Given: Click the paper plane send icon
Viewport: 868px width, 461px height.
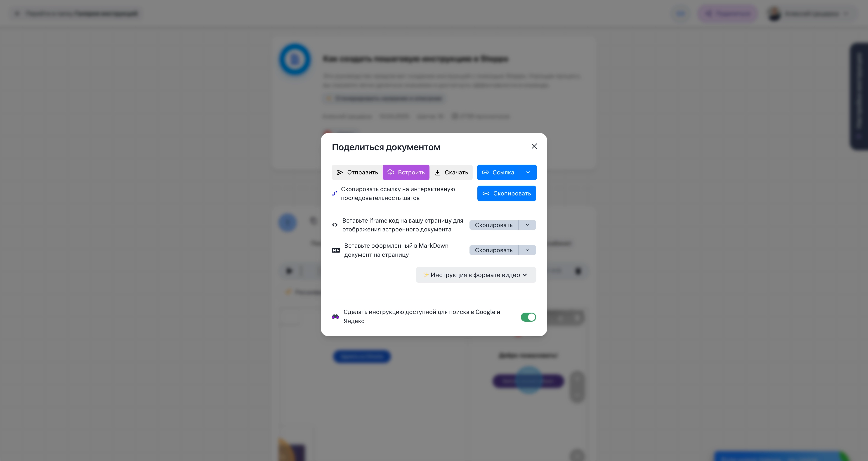Looking at the screenshot, I should 340,172.
